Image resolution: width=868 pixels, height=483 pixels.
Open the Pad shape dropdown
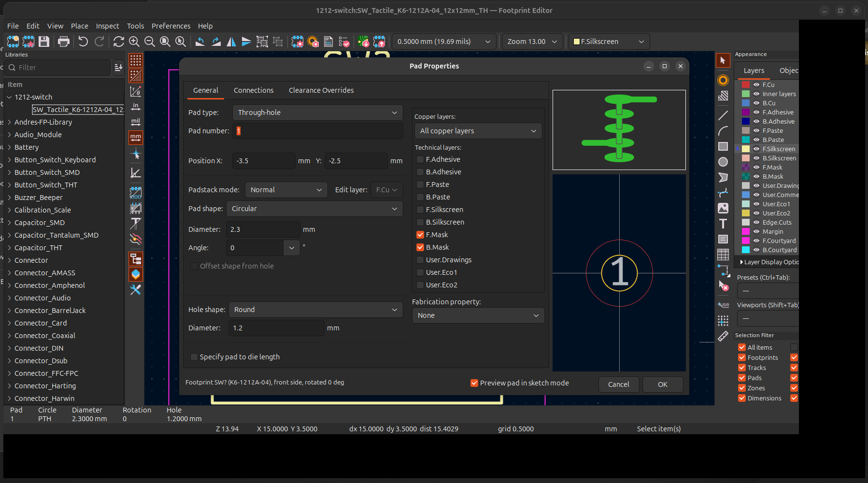pyautogui.click(x=314, y=209)
